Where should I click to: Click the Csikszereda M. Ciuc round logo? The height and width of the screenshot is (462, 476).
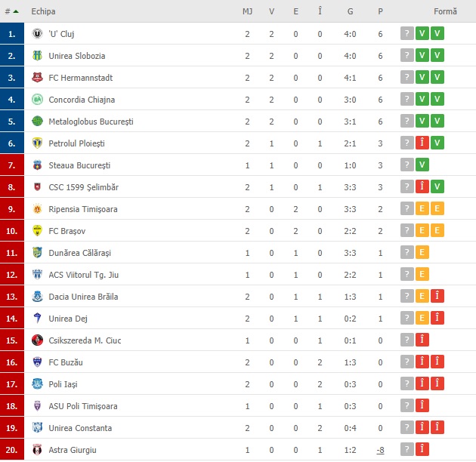37,340
